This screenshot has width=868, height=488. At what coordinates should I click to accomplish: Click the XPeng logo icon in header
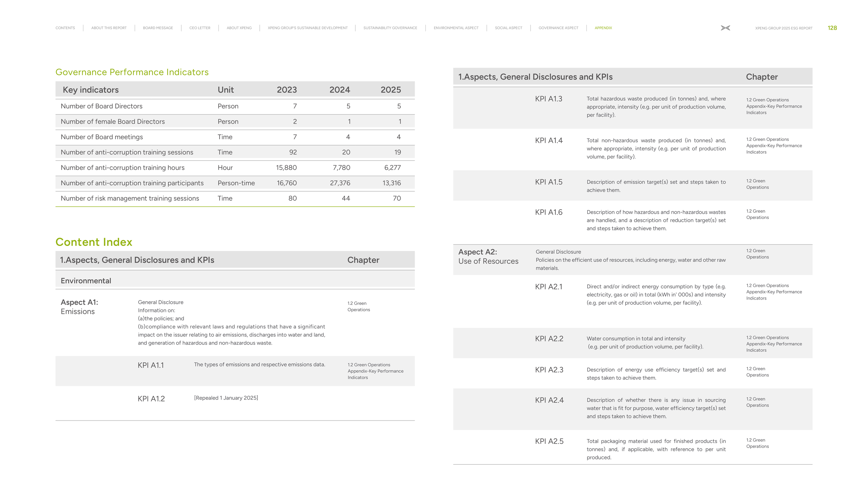point(725,28)
